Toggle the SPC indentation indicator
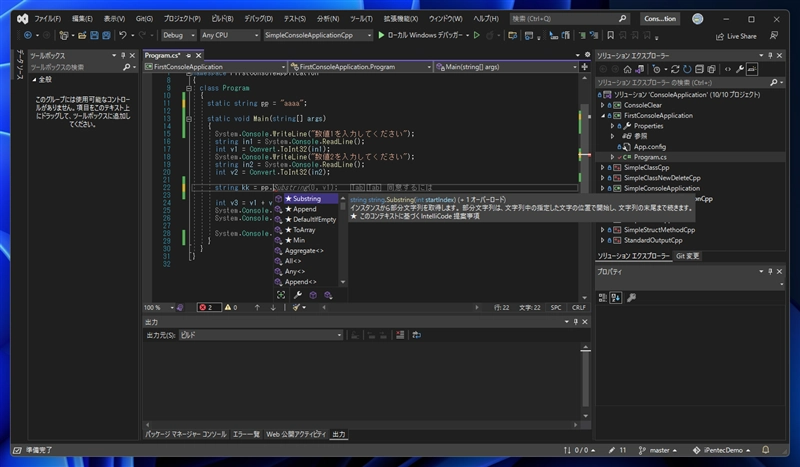Viewport: 800px width, 467px height. point(556,308)
